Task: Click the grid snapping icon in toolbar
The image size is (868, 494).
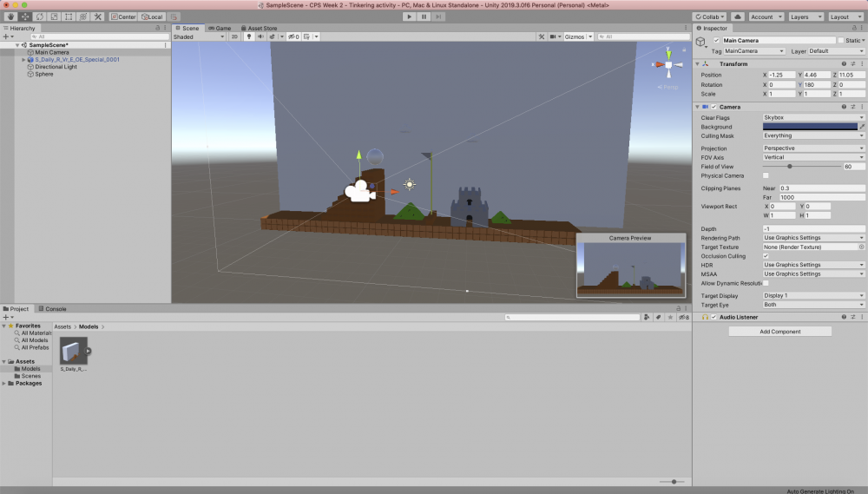Action: click(174, 16)
